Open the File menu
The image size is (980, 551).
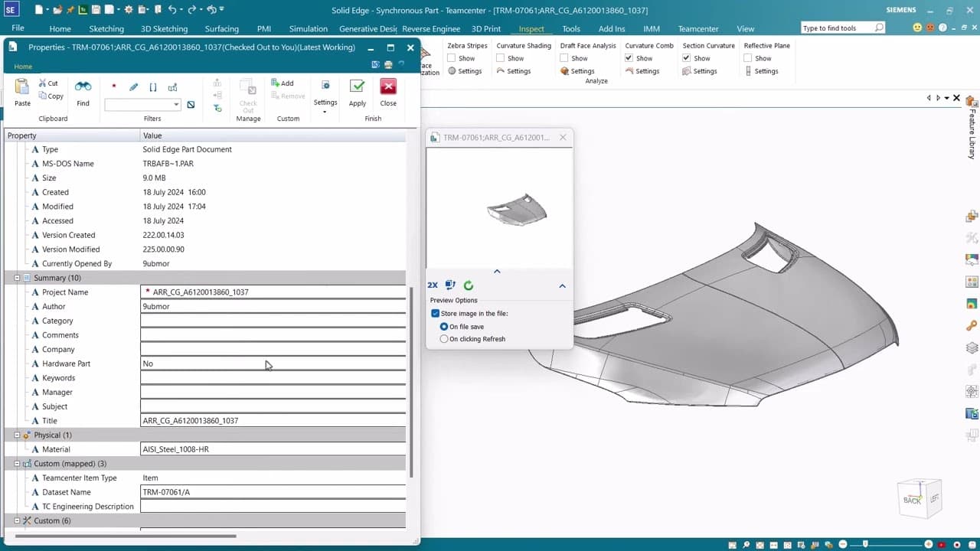pyautogui.click(x=18, y=28)
